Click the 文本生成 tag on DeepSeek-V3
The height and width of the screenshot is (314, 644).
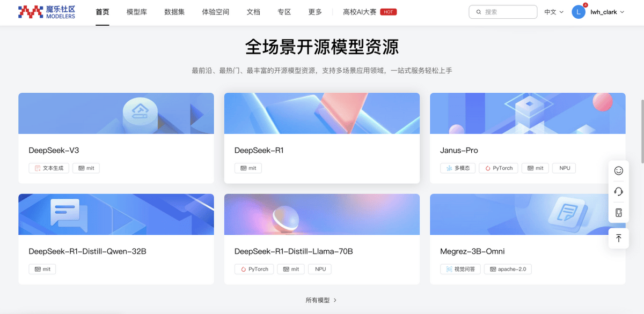[x=49, y=168]
